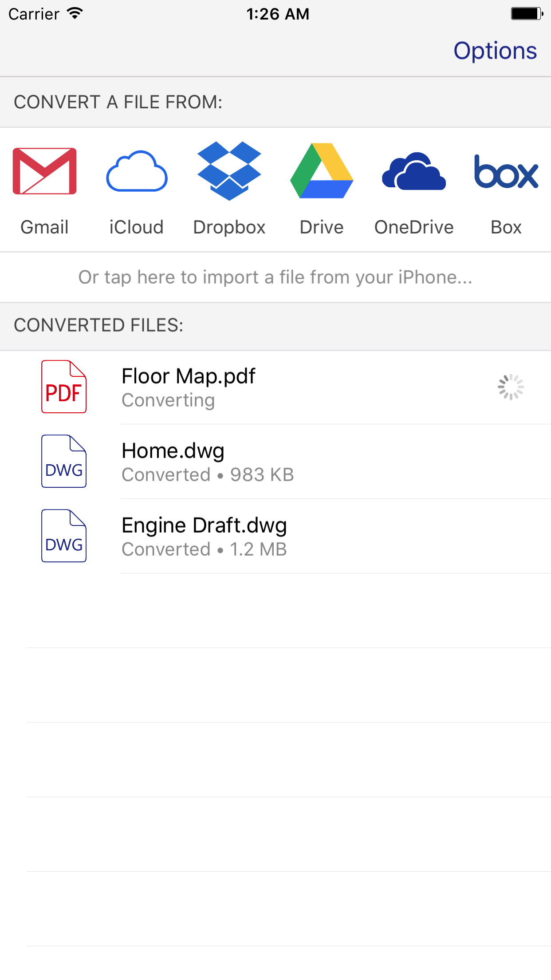Viewport: 551px width, 980px height.
Task: Tap the Dropbox label text
Action: [x=229, y=227]
